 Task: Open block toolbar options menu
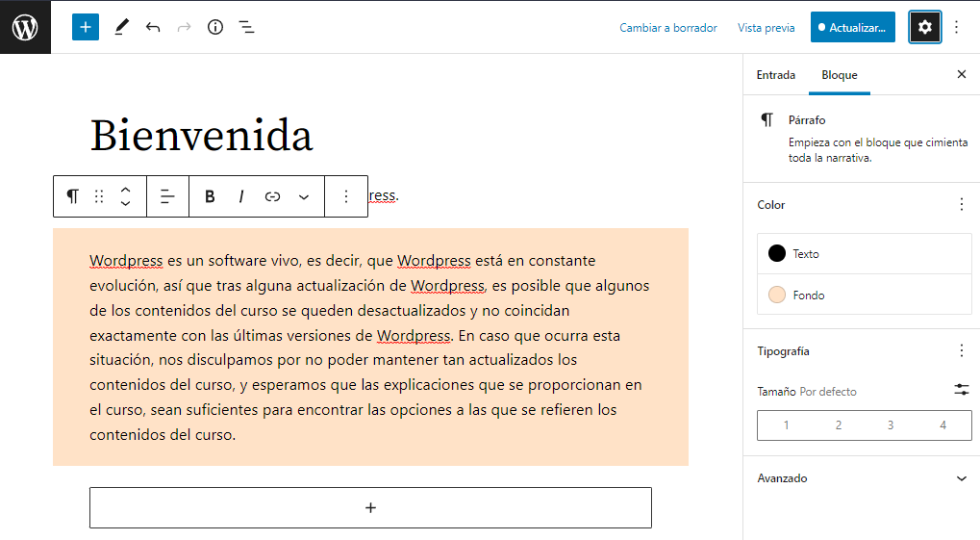345,196
